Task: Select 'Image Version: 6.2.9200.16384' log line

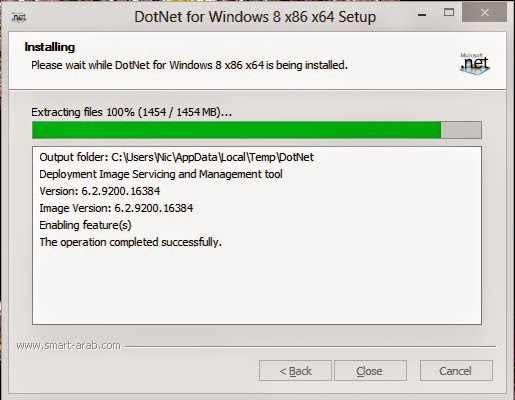Action: pos(116,208)
